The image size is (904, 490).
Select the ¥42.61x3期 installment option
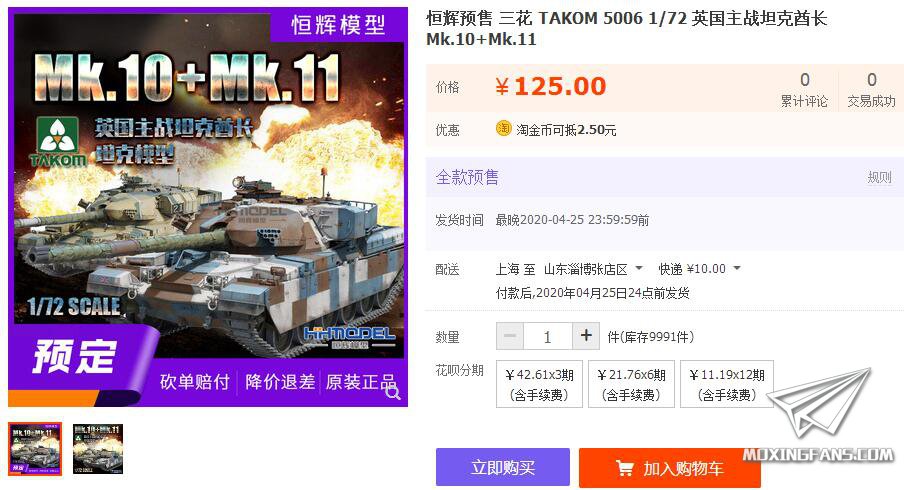tap(539, 384)
